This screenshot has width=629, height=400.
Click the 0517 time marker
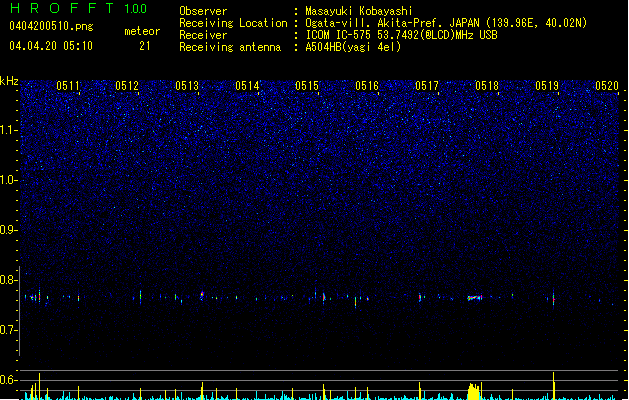[x=427, y=86]
